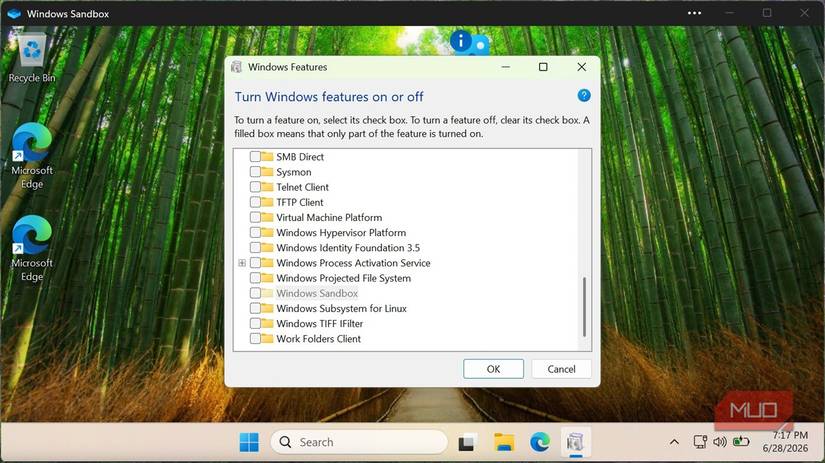This screenshot has width=825, height=463.
Task: Select the lower Microsoft Edge desktop shortcut
Action: pyautogui.click(x=32, y=248)
